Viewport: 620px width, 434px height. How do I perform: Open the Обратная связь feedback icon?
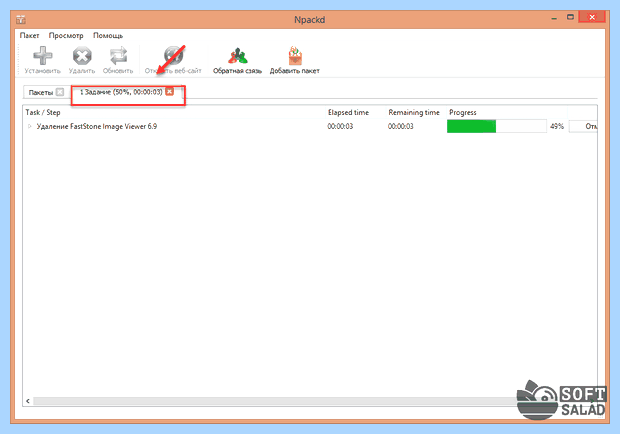[x=238, y=56]
